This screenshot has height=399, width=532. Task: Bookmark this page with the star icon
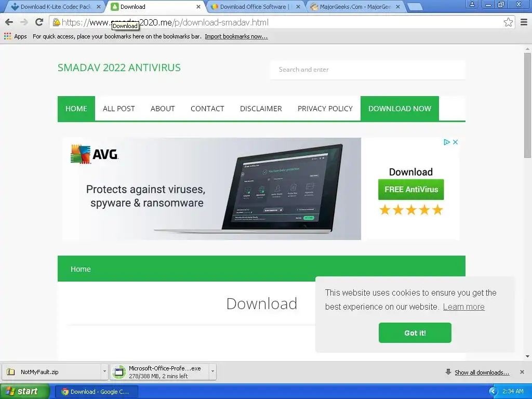point(508,22)
